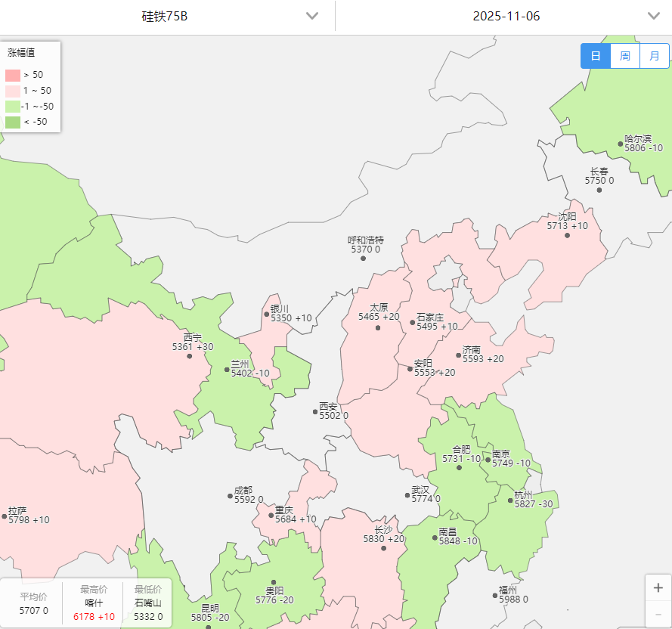The width and height of the screenshot is (672, 629).
Task: Click the 兰州 price label 5402 -10
Action: click(250, 374)
